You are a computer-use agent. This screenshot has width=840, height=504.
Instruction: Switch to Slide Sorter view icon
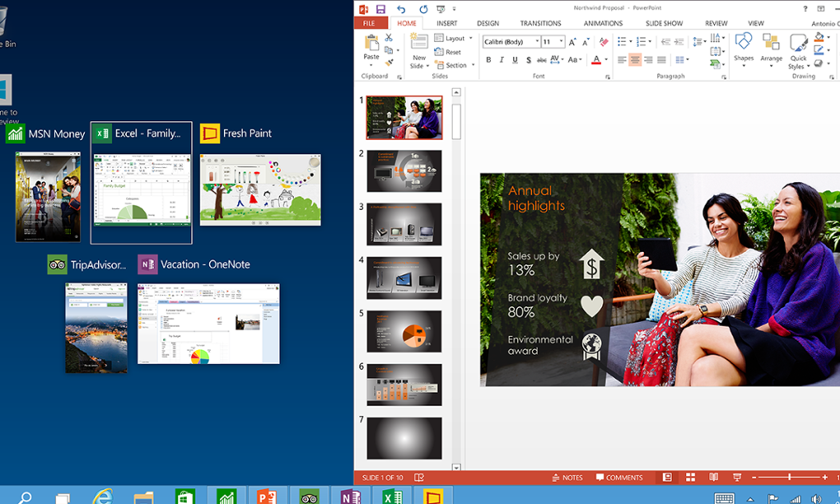689,478
